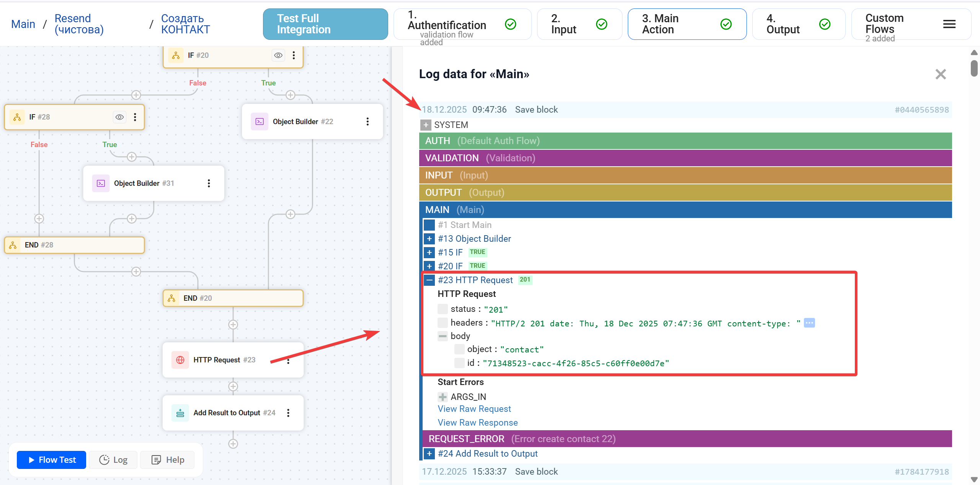Open the hamburger menu in Custom Flows

pyautogui.click(x=949, y=24)
